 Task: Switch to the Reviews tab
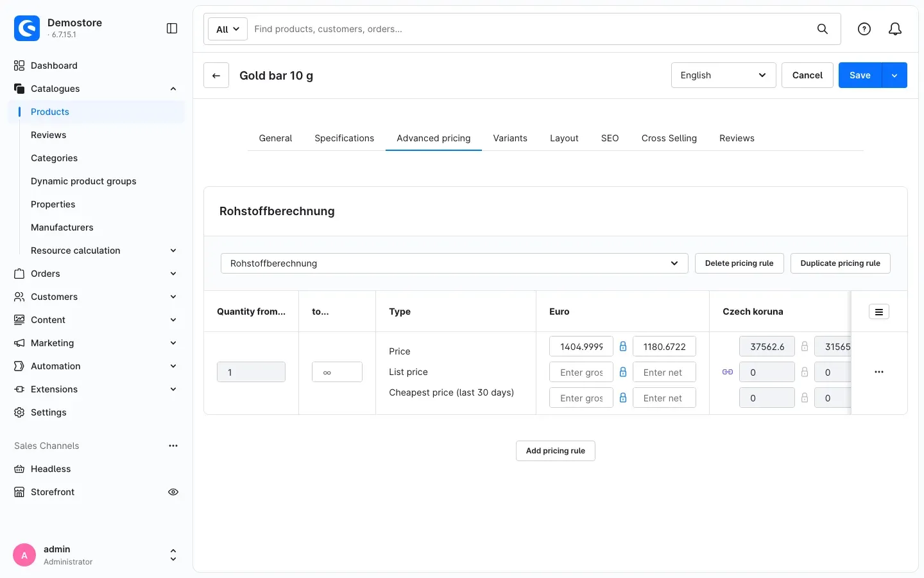click(737, 138)
